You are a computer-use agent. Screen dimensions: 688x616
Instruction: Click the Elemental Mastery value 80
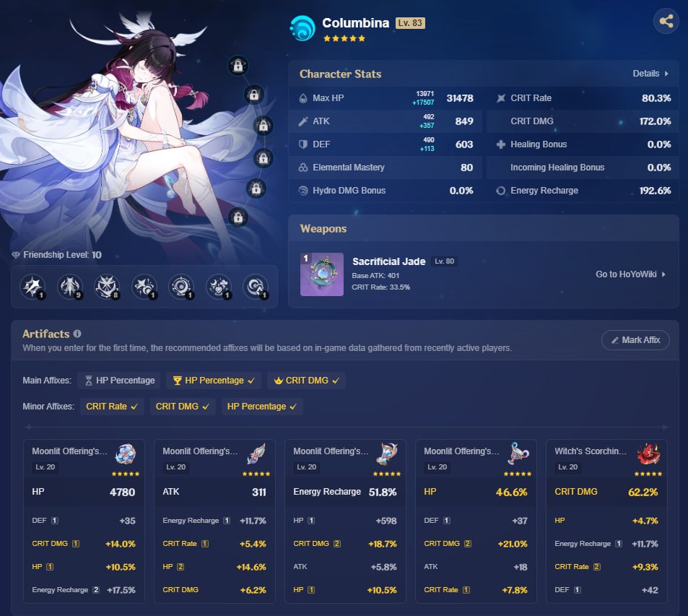click(x=467, y=168)
